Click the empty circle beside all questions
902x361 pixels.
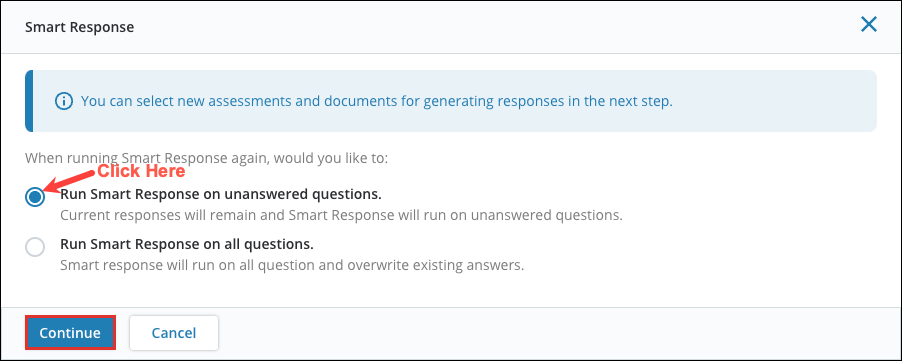click(35, 247)
